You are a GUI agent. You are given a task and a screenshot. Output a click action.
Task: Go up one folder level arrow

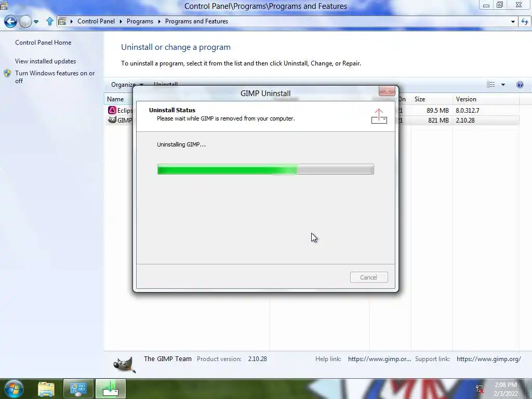tap(50, 21)
